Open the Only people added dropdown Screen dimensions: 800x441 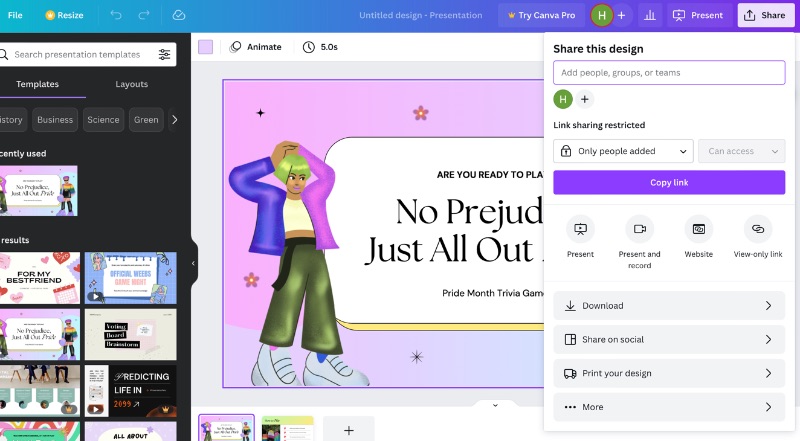pyautogui.click(x=623, y=151)
